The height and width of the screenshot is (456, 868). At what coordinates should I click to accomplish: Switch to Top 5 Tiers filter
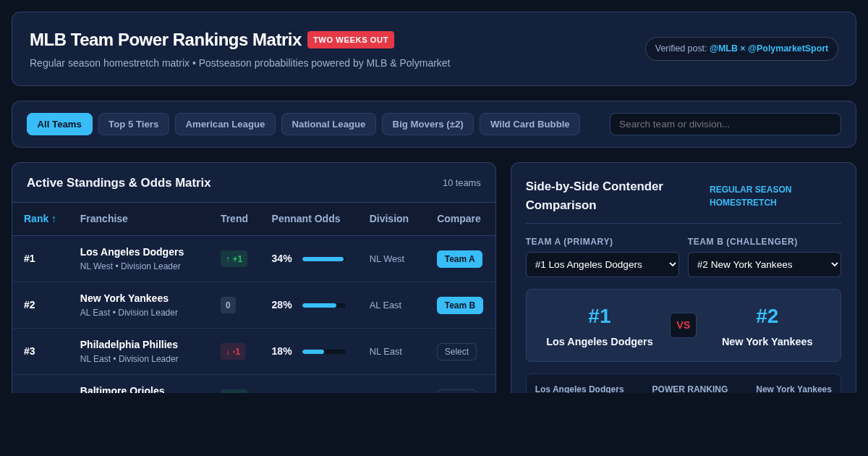pyautogui.click(x=134, y=124)
